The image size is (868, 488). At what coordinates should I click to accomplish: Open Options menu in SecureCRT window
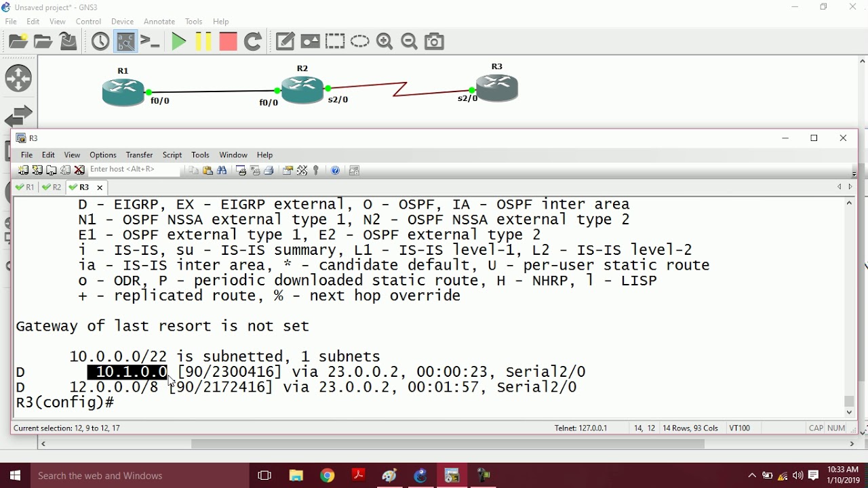[x=103, y=155]
